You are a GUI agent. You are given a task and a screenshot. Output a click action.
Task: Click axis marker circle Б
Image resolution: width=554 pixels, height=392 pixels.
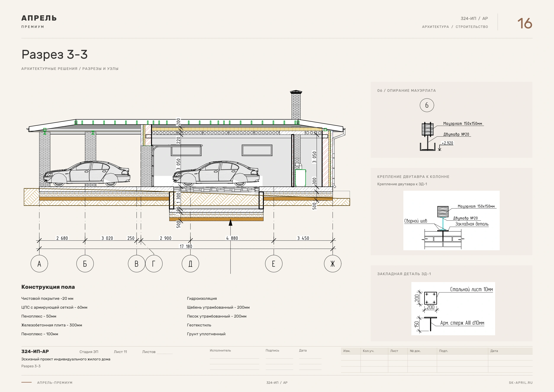[x=85, y=264]
